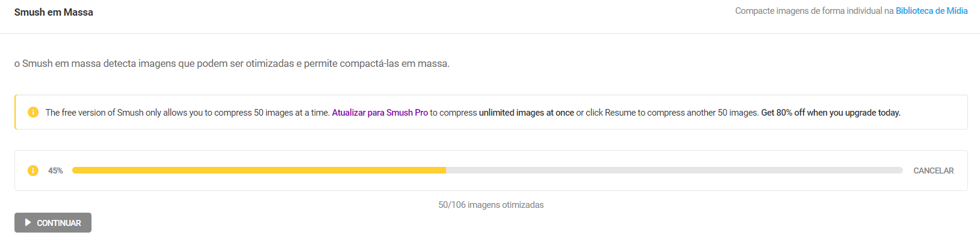
Task: Follow the Atualizar para Smush Pro link
Action: coord(380,113)
